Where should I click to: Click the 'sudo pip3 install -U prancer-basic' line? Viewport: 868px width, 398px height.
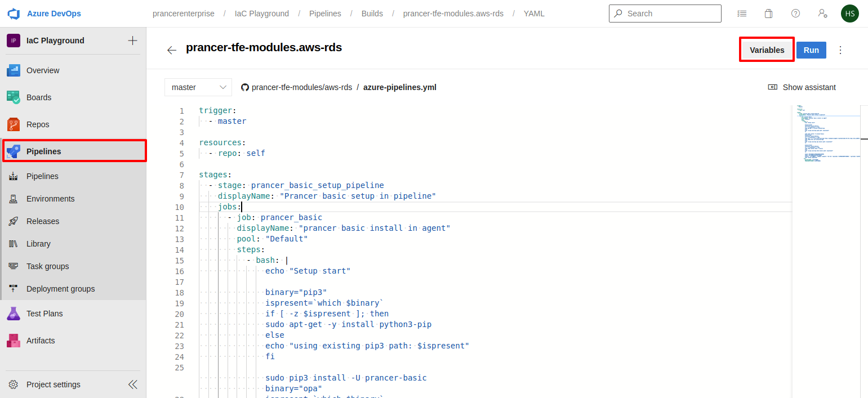[x=346, y=378]
